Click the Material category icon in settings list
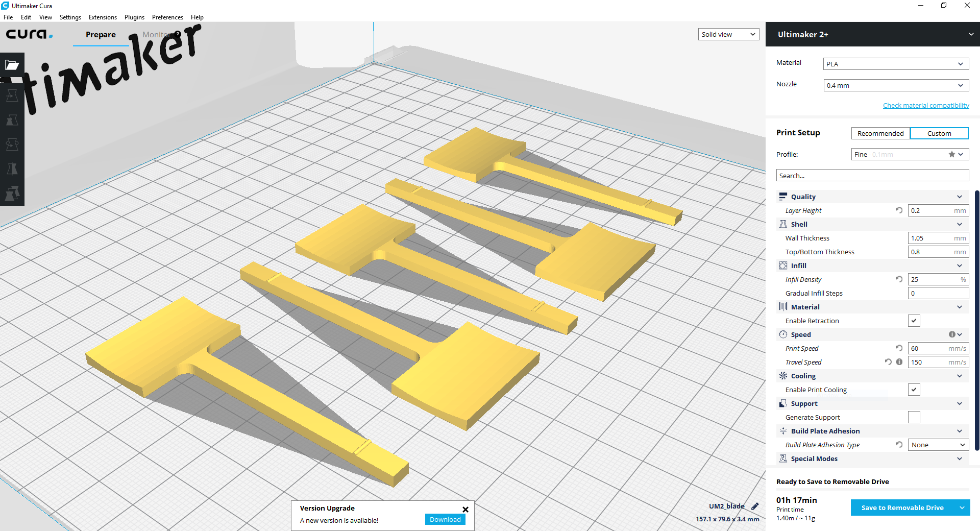The image size is (980, 531). 783,307
